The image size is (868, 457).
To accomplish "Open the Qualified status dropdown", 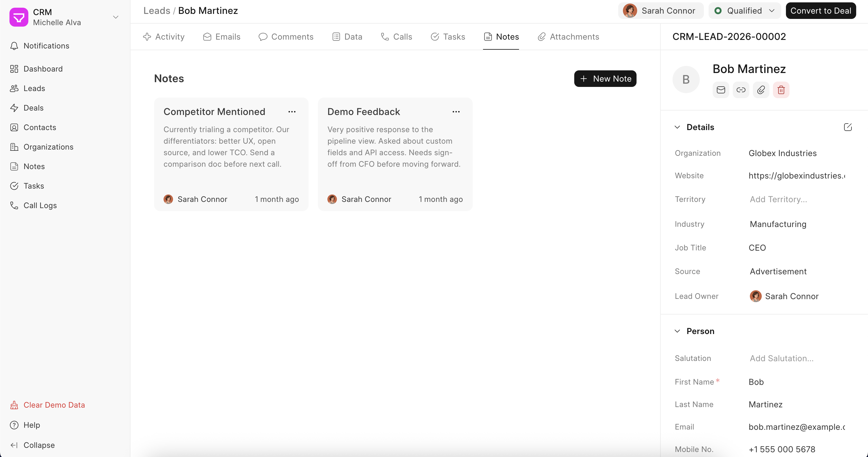I will pos(744,11).
